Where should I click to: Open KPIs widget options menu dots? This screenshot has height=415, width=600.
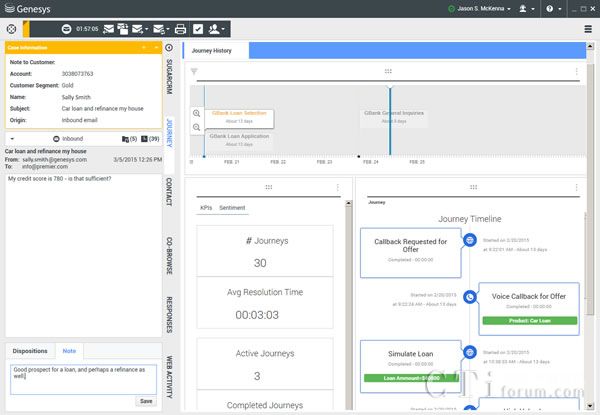338,187
